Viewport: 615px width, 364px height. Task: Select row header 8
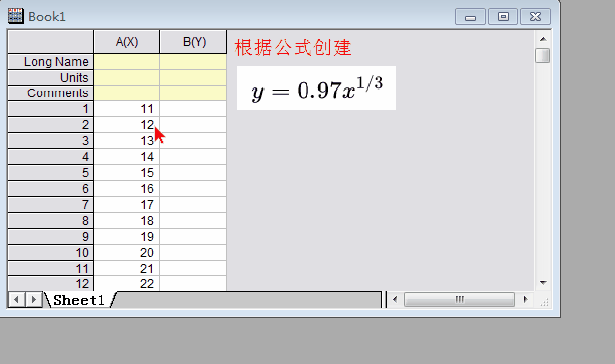pos(50,221)
